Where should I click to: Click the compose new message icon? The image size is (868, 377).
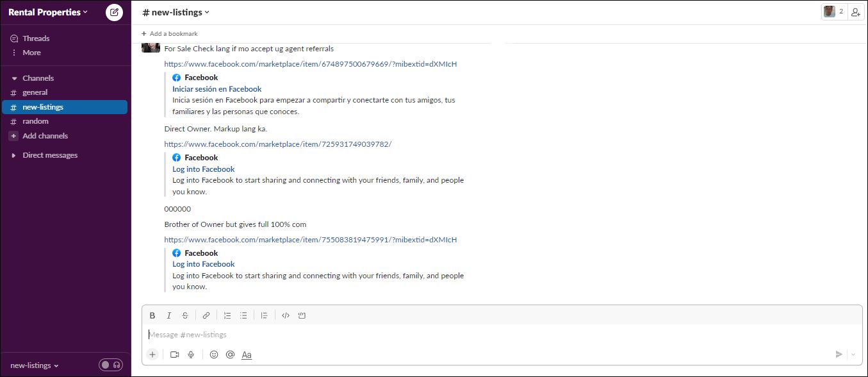(x=114, y=12)
